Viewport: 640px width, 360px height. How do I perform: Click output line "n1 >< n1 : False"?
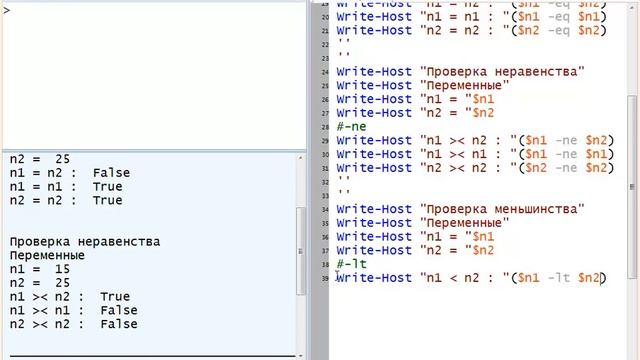pyautogui.click(x=73, y=311)
